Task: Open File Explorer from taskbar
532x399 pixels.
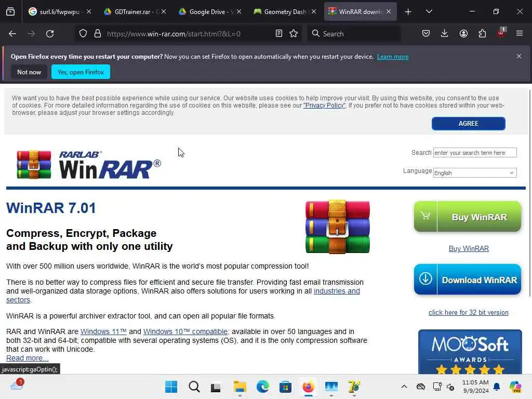Action: [240, 387]
